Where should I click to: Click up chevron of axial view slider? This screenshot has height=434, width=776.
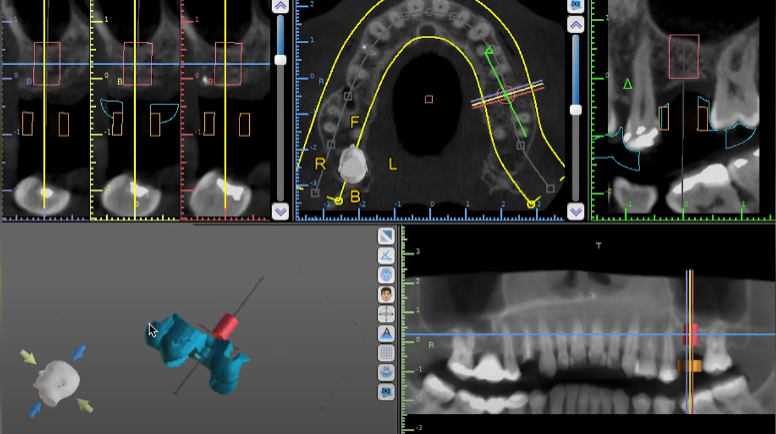[575, 24]
